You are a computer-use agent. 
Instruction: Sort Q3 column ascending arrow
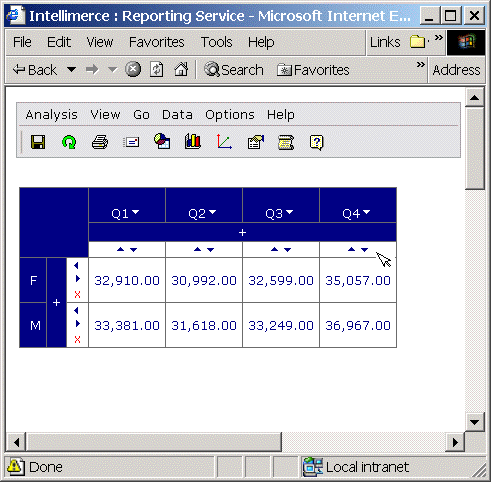275,249
